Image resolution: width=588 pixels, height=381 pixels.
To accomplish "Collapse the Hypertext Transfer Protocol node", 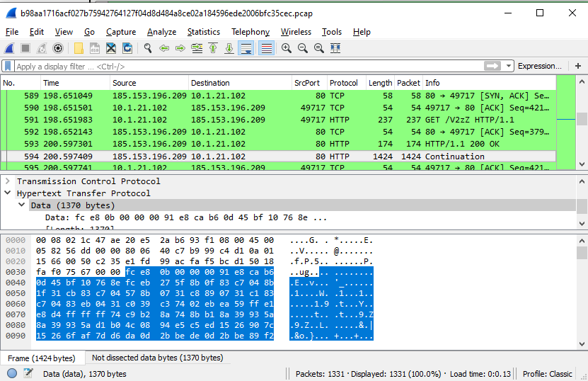I will [x=7, y=193].
